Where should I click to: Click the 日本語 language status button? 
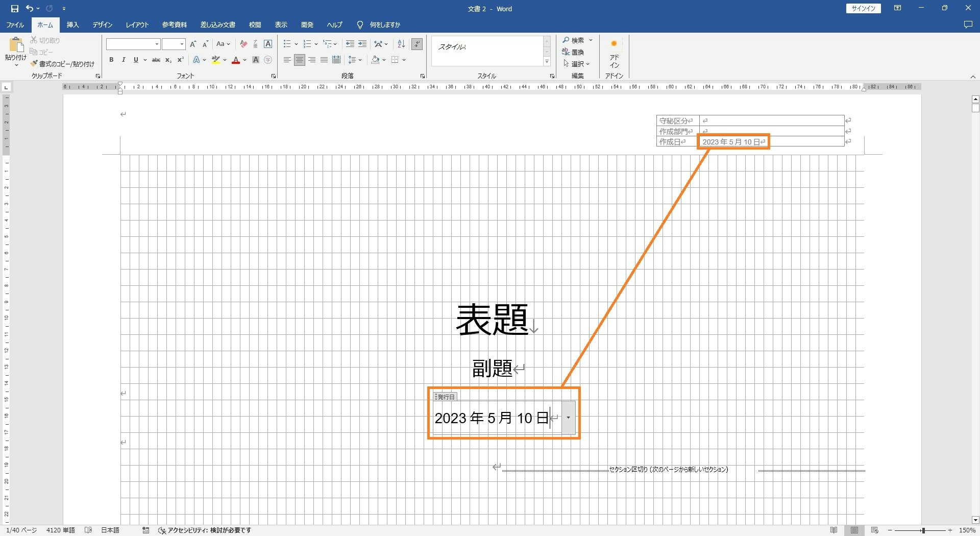point(110,530)
